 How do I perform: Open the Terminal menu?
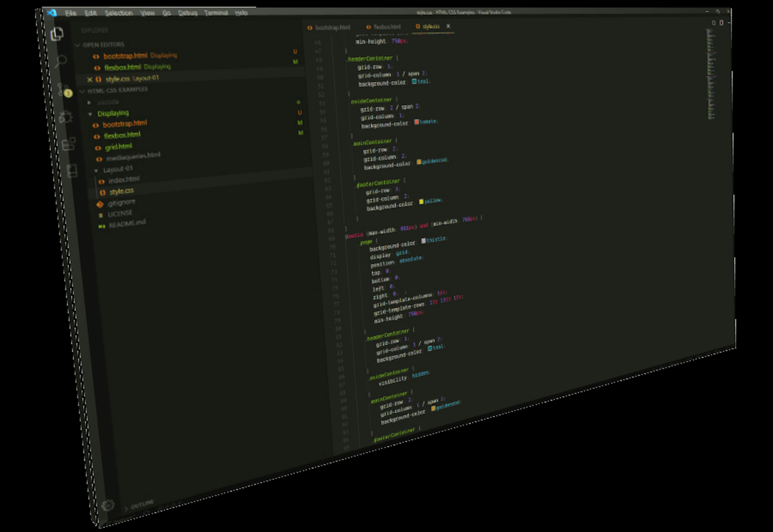(216, 13)
